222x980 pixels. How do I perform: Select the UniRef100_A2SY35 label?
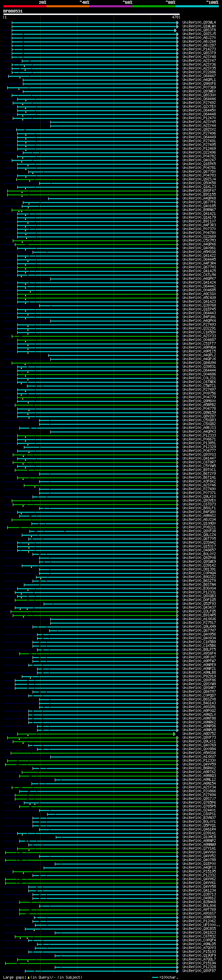199,68
